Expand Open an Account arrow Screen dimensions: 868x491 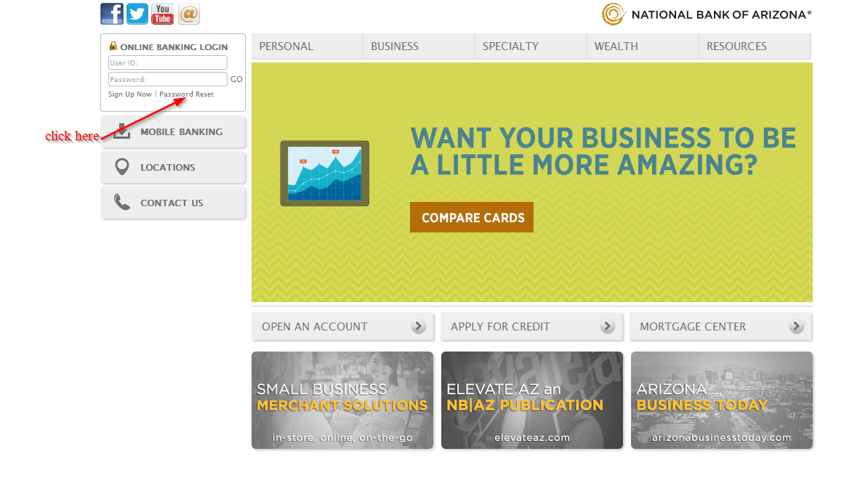point(418,327)
